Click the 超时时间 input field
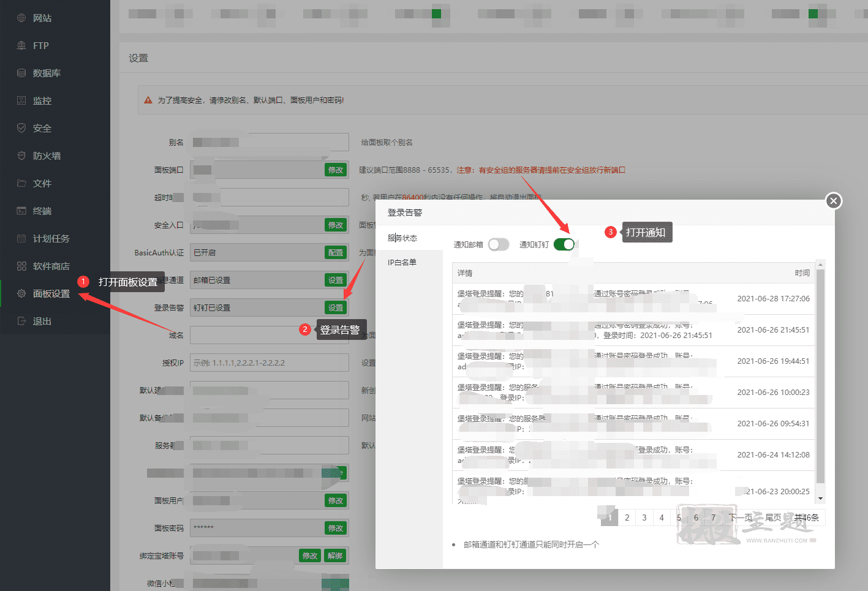This screenshot has width=868, height=591. click(x=270, y=197)
